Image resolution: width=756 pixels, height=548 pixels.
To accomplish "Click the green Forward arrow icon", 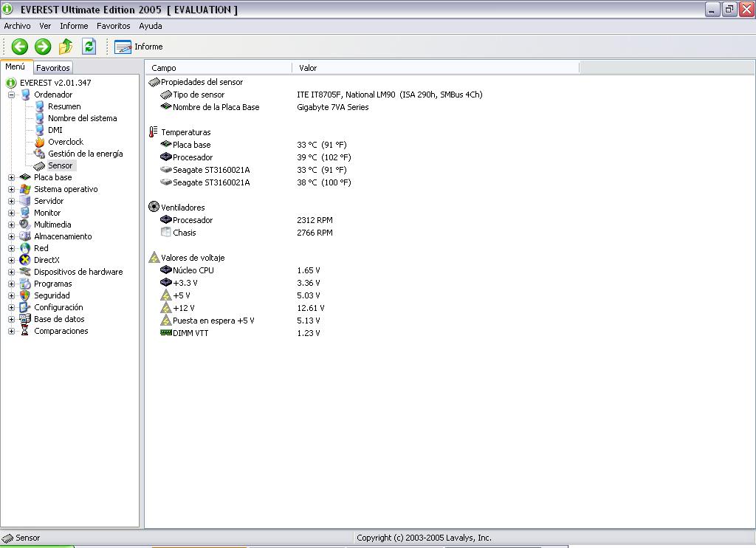I will [x=43, y=47].
